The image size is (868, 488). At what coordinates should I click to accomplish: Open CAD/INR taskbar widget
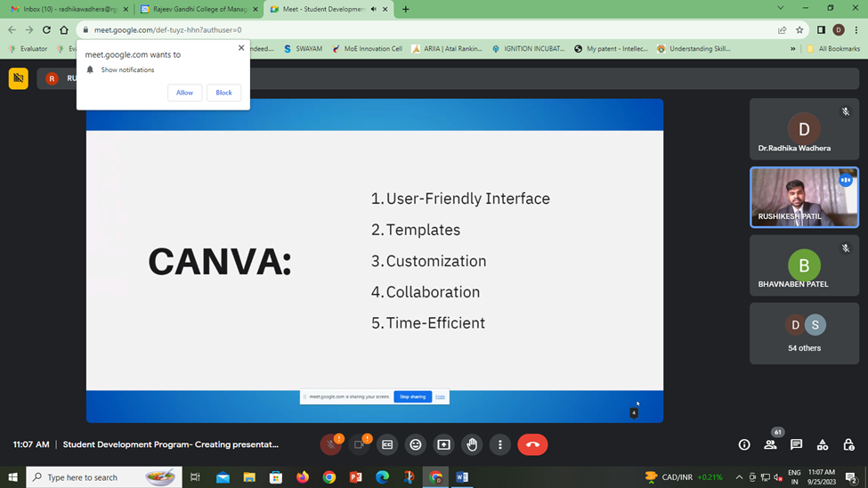(x=685, y=477)
